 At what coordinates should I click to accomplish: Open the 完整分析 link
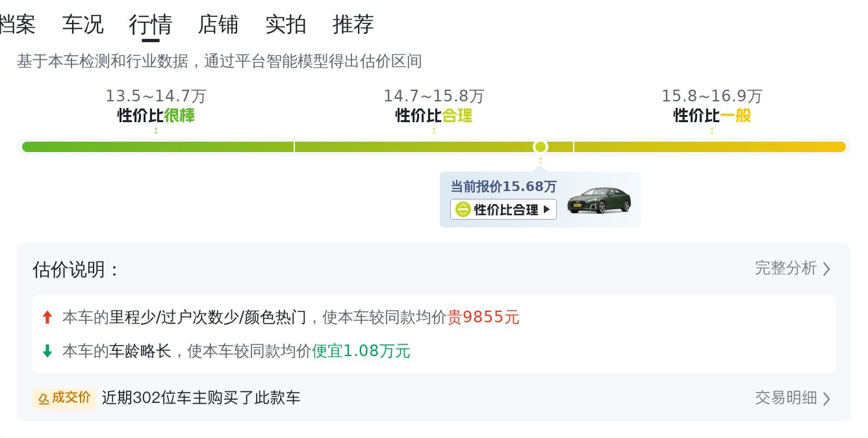785,268
